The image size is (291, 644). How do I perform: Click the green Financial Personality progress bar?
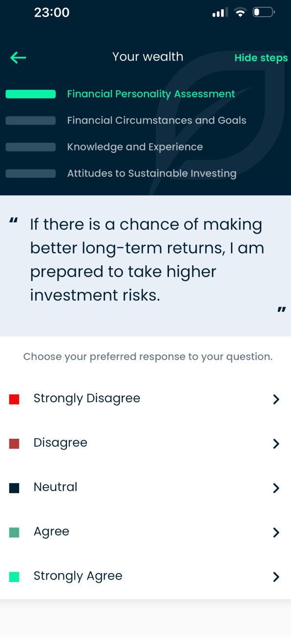(x=30, y=94)
